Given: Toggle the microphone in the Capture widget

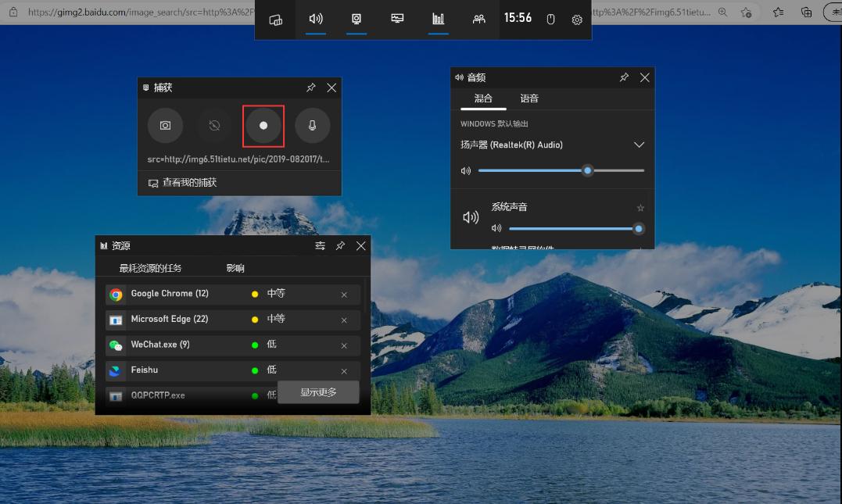Looking at the screenshot, I should [312, 126].
